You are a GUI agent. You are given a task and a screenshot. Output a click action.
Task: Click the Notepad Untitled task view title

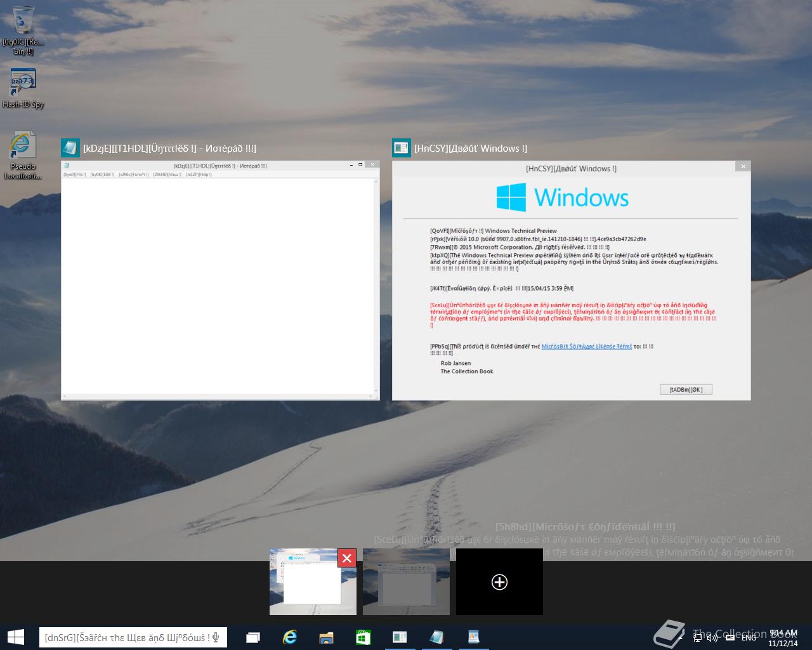pos(169,149)
